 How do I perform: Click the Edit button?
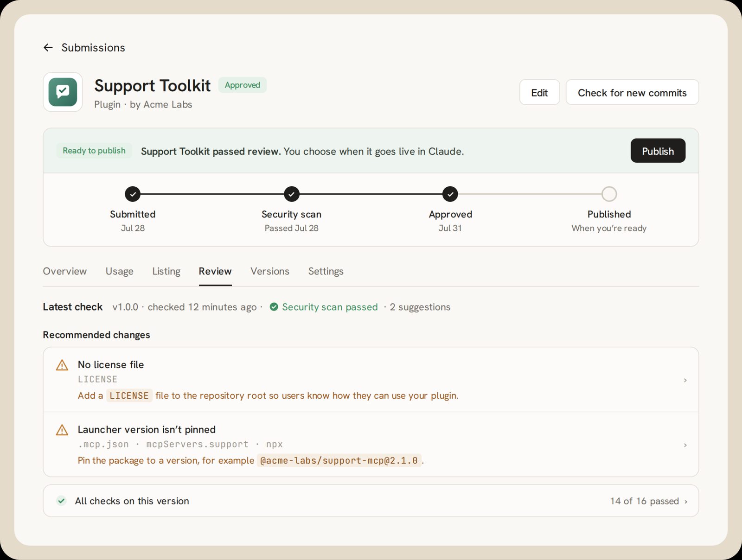[x=539, y=92]
